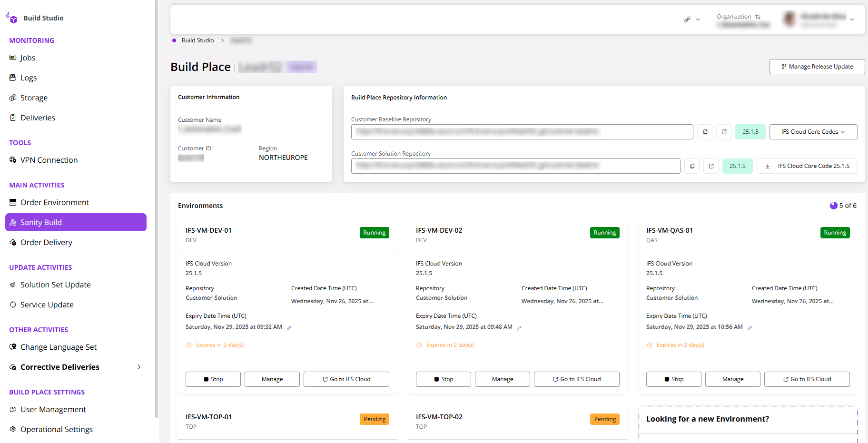Select the IFS-VM-DEV-01 environment title

pyautogui.click(x=208, y=230)
